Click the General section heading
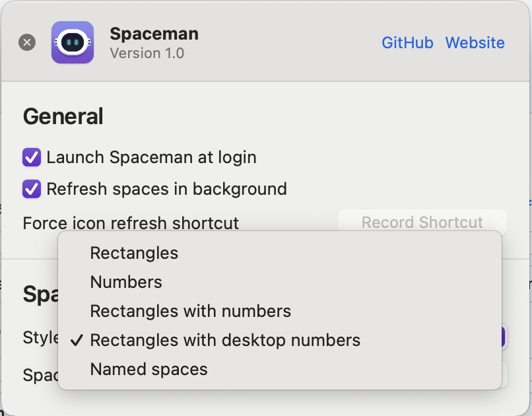This screenshot has width=532, height=416. coord(63,117)
